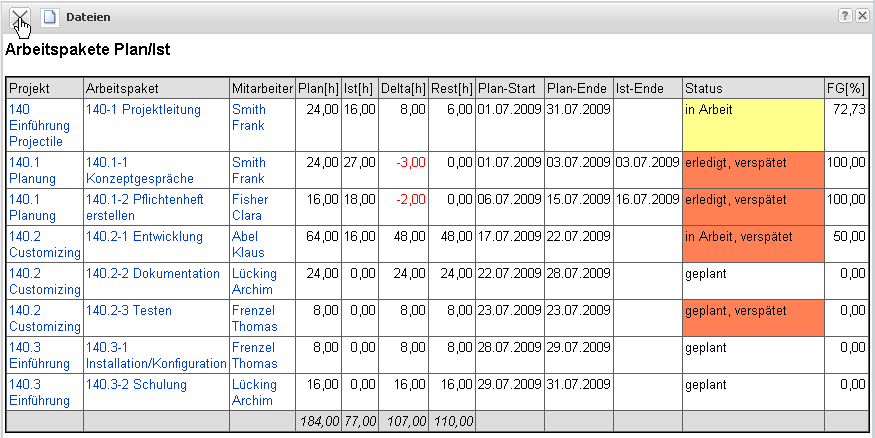This screenshot has width=875, height=438.
Task: Open project 140 Einführung Projectile link
Action: tap(35, 125)
